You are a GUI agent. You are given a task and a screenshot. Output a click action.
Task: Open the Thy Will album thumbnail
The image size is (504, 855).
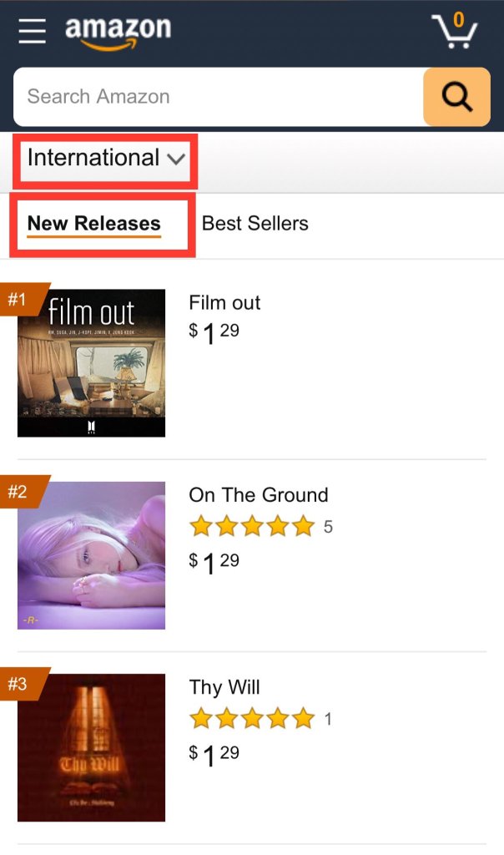click(x=91, y=748)
